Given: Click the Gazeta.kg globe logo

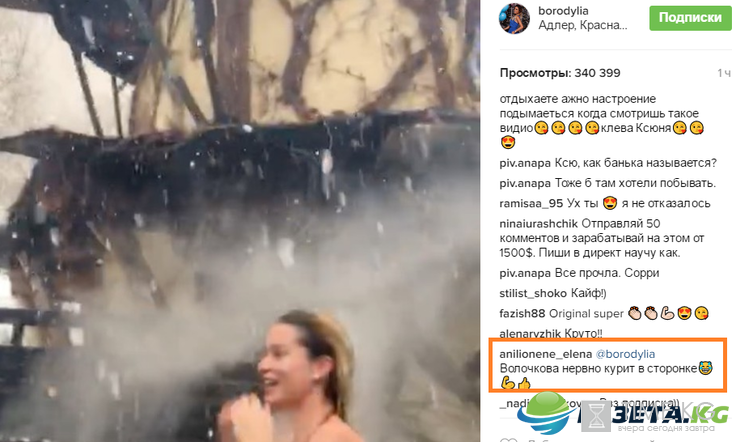Looking at the screenshot, I should tap(547, 413).
